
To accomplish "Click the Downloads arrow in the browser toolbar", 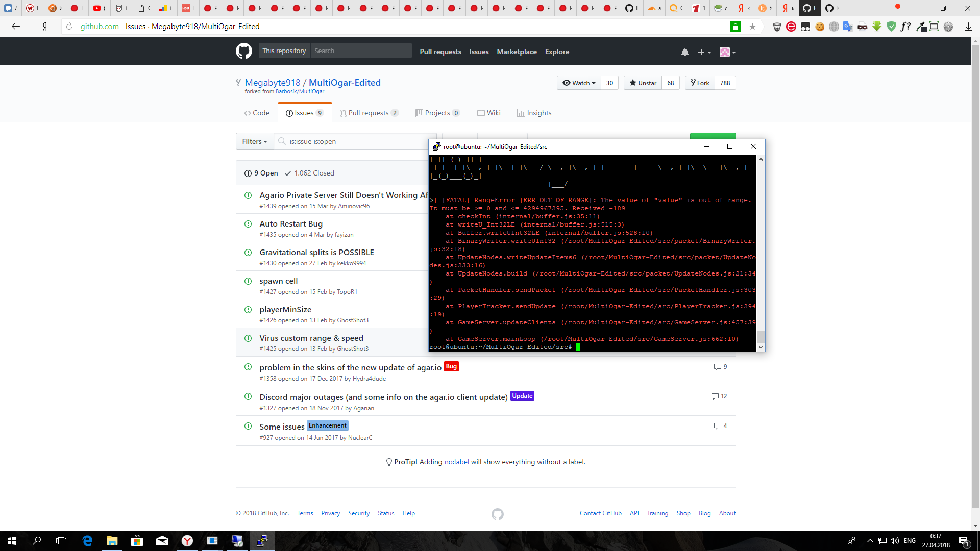I will click(x=968, y=27).
